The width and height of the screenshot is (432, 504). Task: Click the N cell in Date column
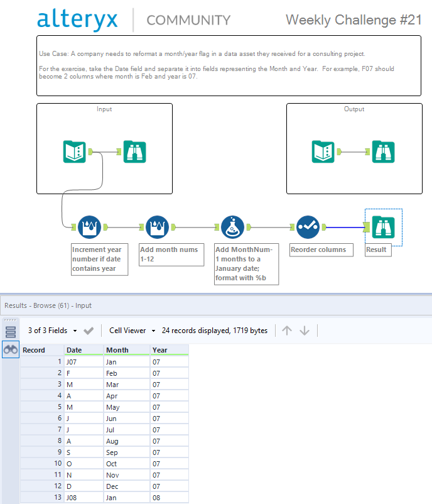84,475
